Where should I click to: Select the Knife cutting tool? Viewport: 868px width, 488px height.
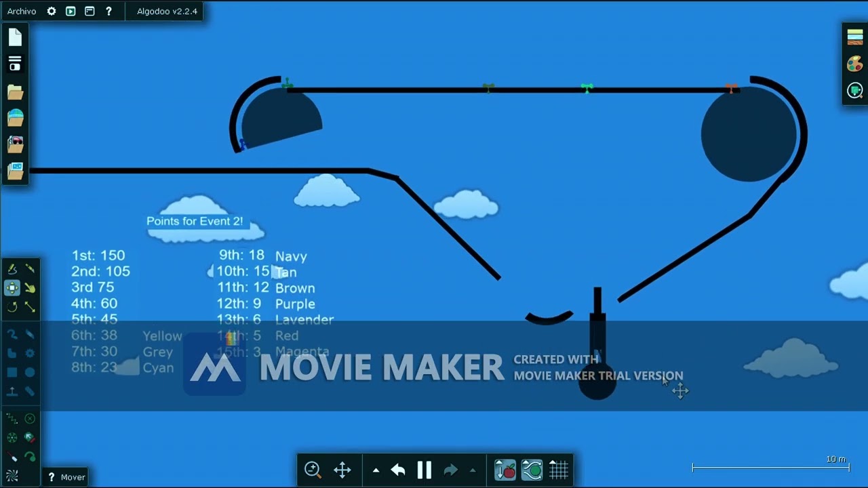[x=30, y=270]
